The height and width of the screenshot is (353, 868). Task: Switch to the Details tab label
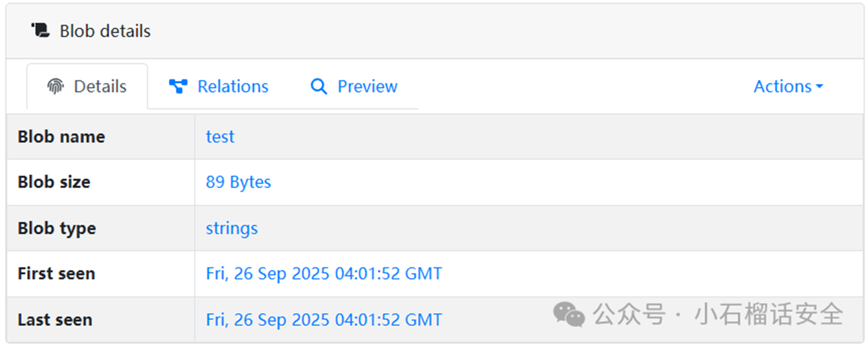coord(100,86)
